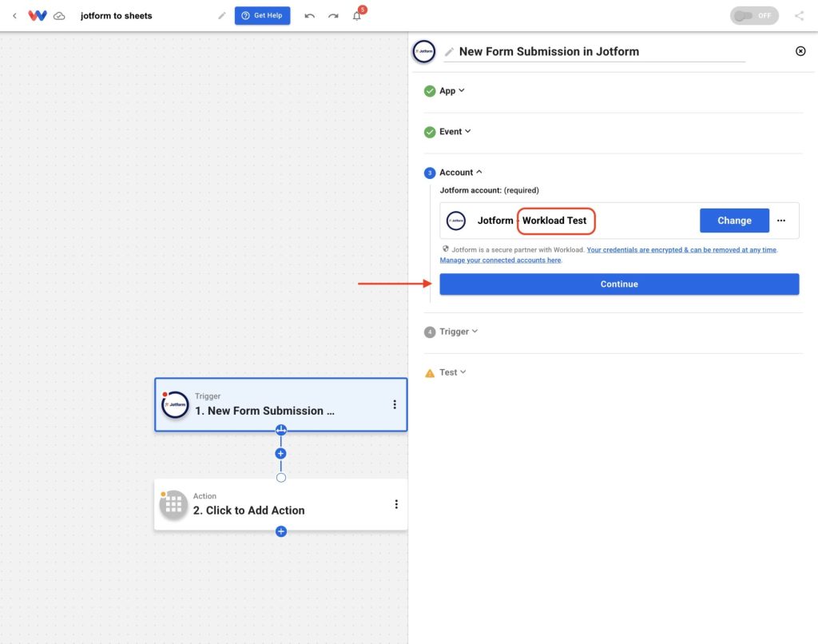Click the Get Help button
The width and height of the screenshot is (818, 644).
262,16
